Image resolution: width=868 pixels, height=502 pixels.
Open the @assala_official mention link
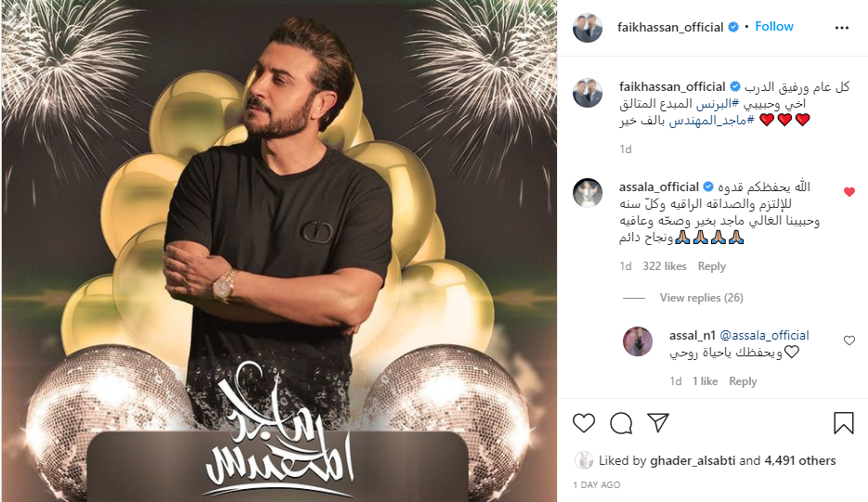point(764,335)
